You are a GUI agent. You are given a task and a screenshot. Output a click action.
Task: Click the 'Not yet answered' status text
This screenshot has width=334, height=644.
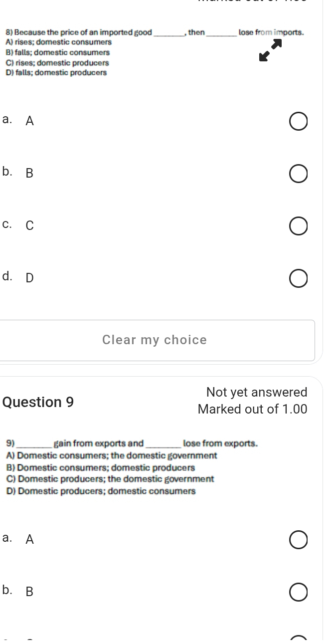click(x=256, y=392)
